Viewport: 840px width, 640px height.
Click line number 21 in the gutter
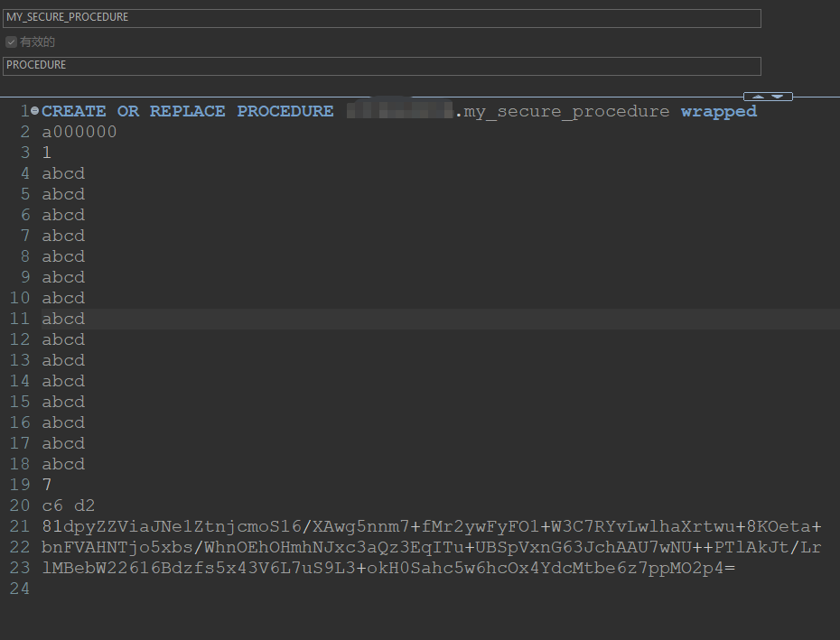coord(20,526)
